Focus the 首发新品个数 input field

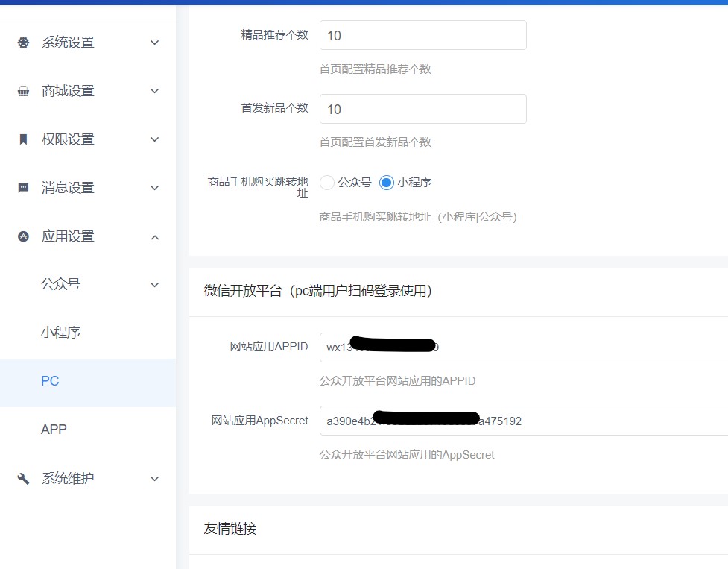click(423, 109)
